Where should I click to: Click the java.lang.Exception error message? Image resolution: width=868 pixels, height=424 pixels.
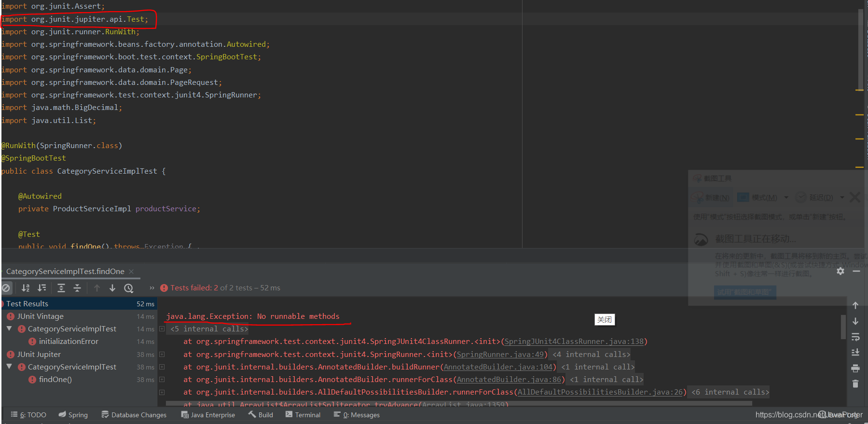(253, 316)
